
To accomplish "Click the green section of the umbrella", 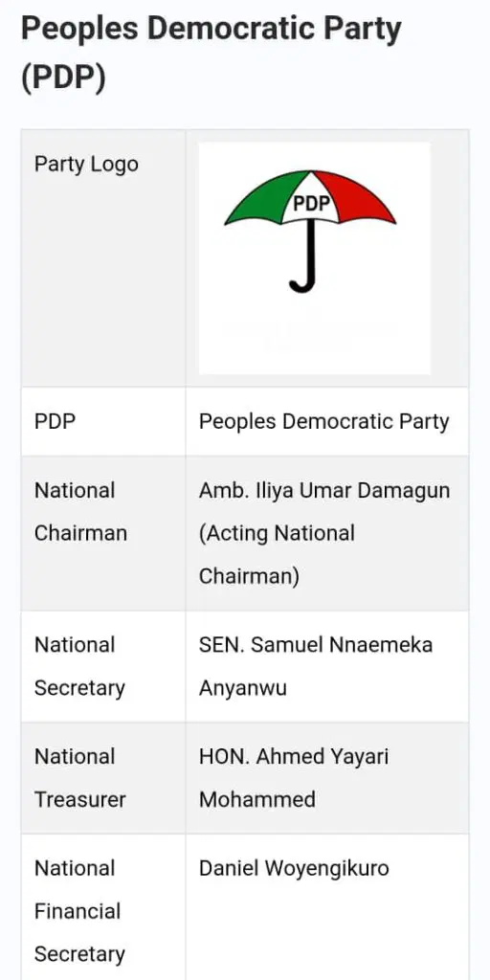I will (262, 200).
